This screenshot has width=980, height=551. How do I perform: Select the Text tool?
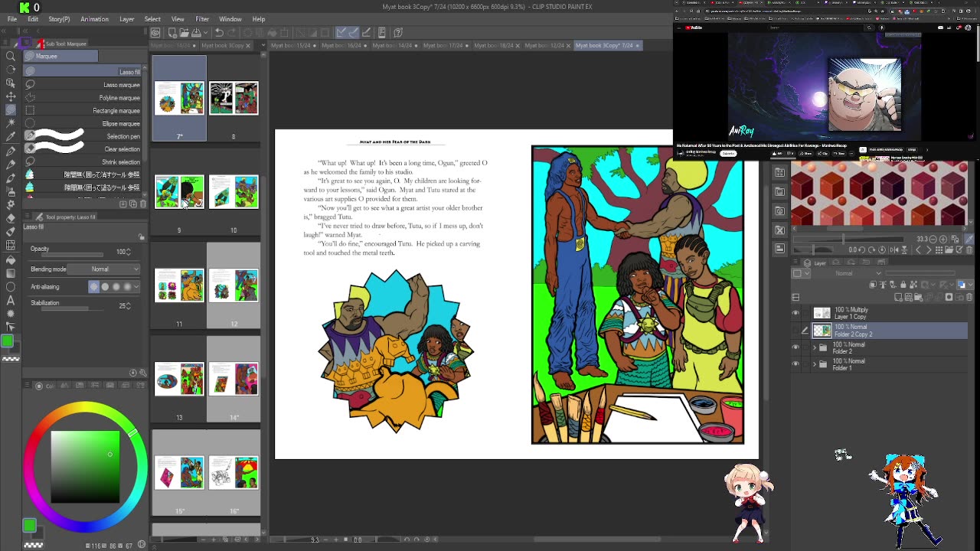(x=11, y=300)
